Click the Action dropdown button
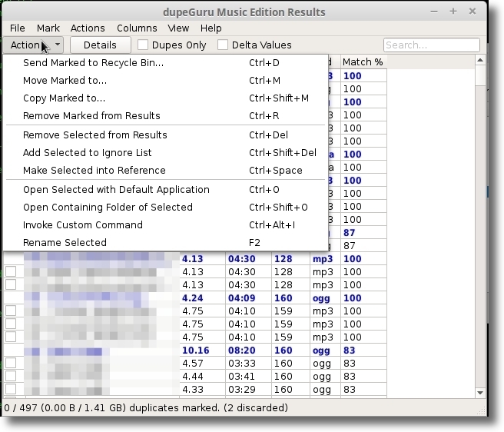 (x=34, y=45)
